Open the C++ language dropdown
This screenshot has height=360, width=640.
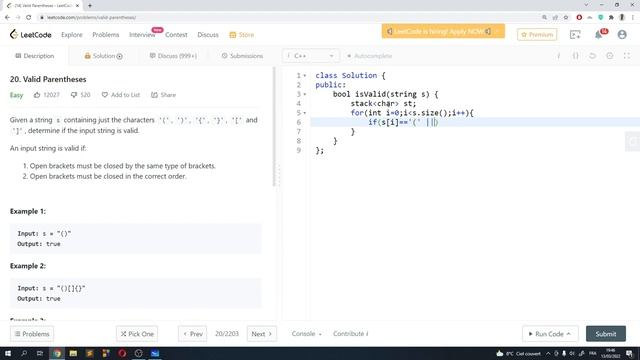tap(311, 56)
